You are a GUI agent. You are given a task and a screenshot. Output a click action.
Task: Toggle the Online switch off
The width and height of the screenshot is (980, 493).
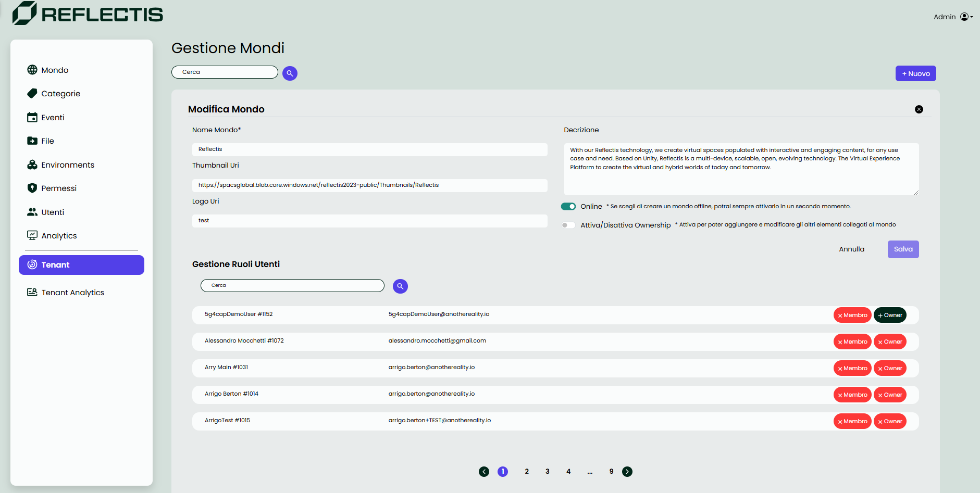568,207
